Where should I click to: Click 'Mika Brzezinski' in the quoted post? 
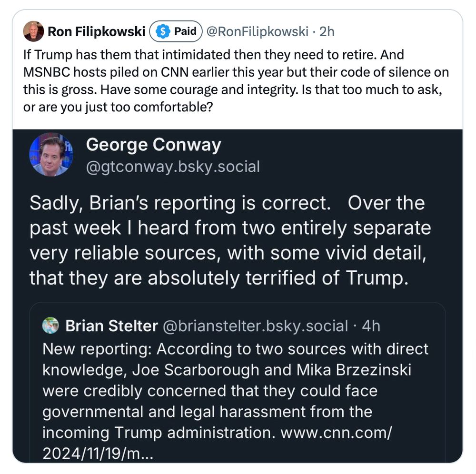354,370
